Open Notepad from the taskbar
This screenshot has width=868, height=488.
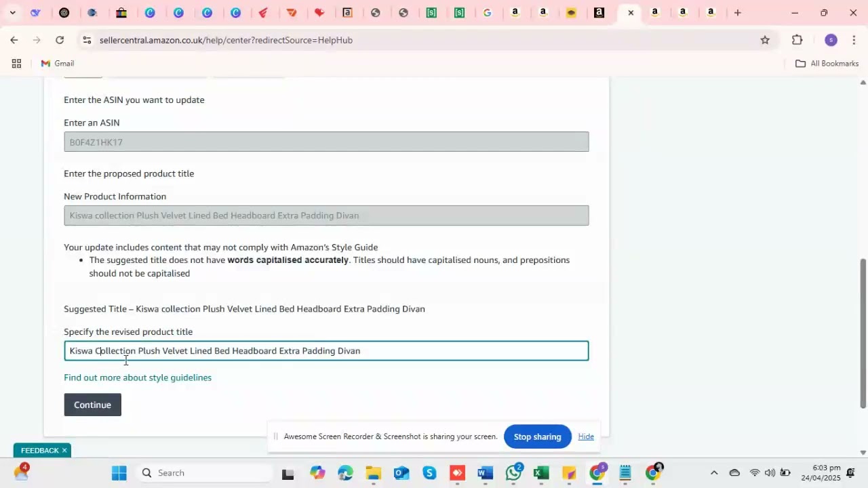tap(625, 473)
